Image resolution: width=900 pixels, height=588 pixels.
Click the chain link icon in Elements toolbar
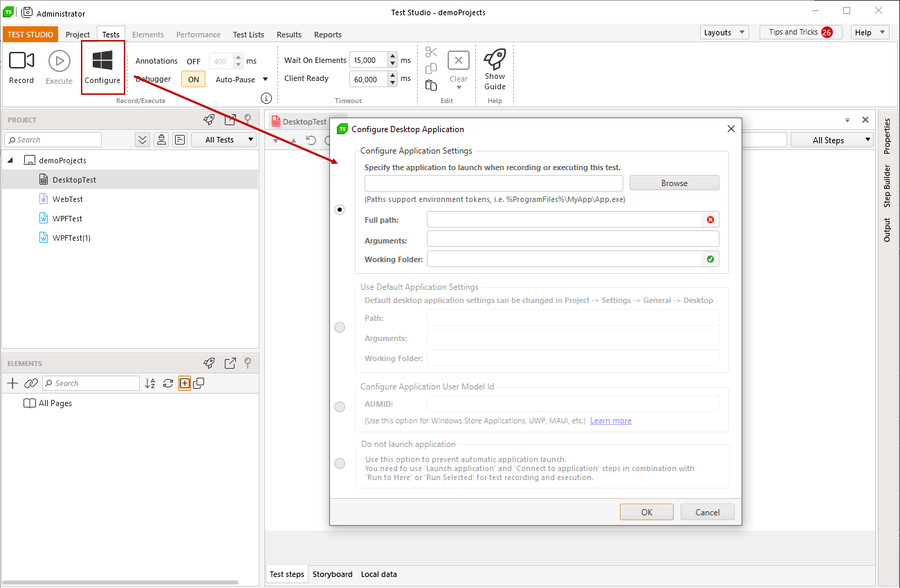point(30,383)
